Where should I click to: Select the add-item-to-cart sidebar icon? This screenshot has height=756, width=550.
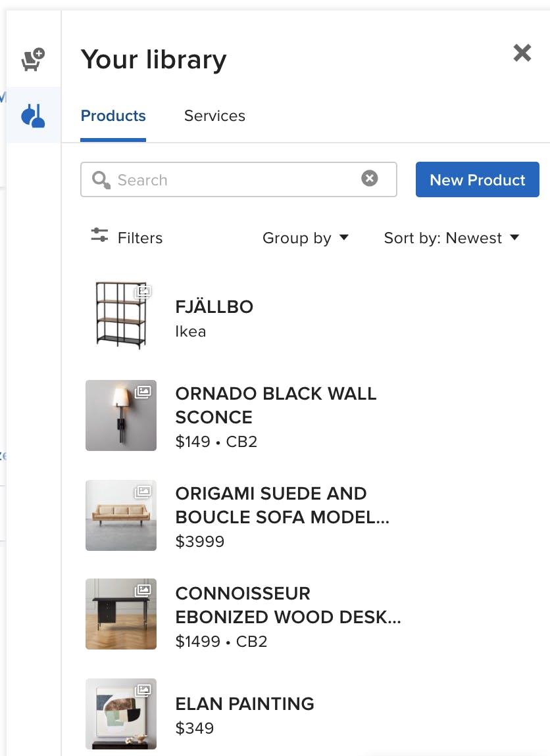coord(33,57)
